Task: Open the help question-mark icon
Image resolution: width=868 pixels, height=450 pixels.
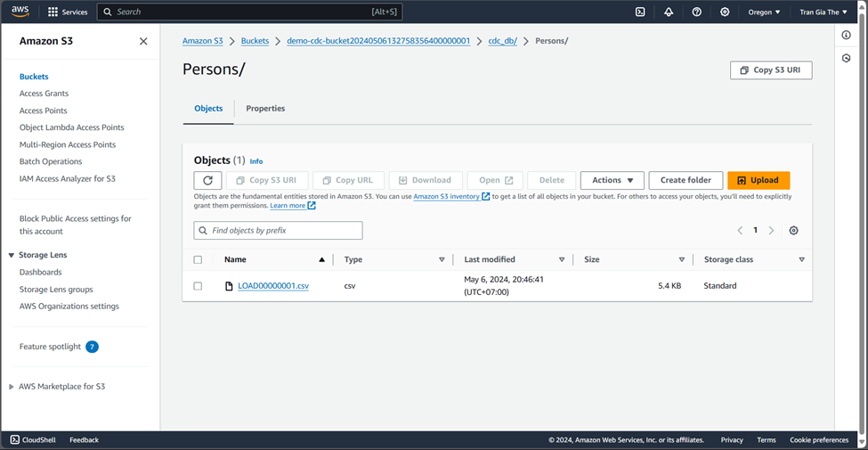Action: point(697,12)
